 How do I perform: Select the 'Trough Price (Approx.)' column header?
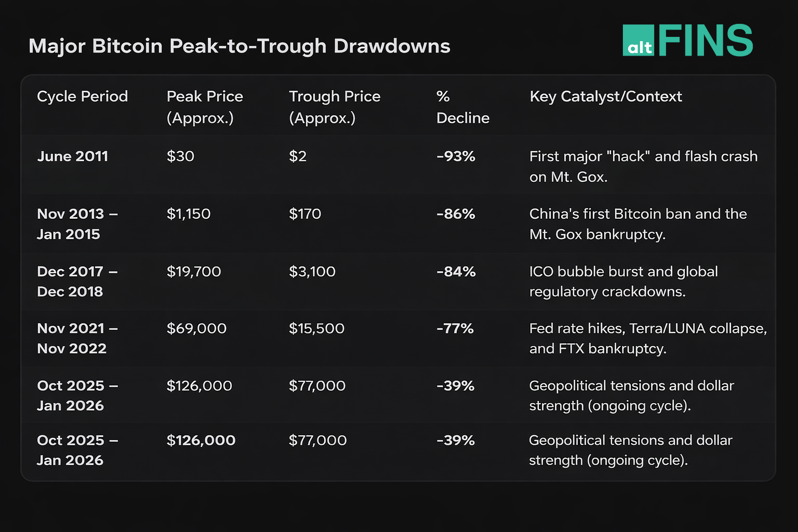click(x=335, y=107)
